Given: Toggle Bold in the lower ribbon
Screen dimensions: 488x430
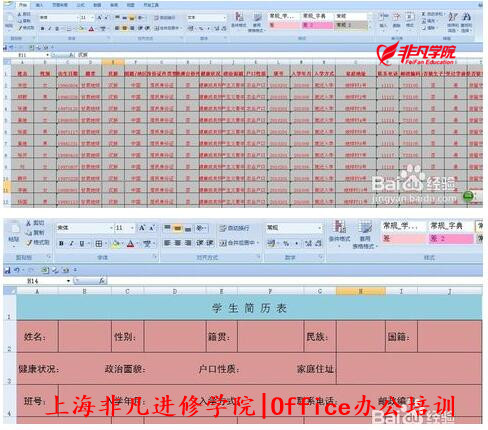Looking at the screenshot, I should click(x=61, y=244).
